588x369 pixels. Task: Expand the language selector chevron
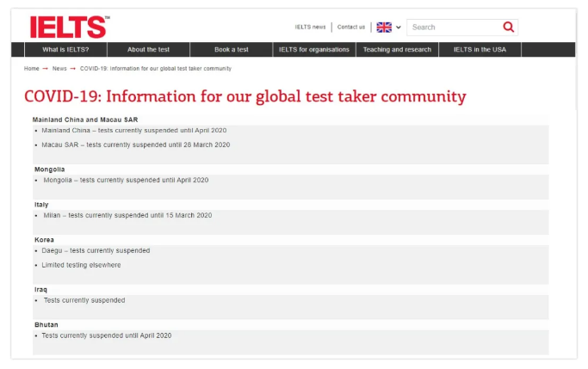point(399,28)
